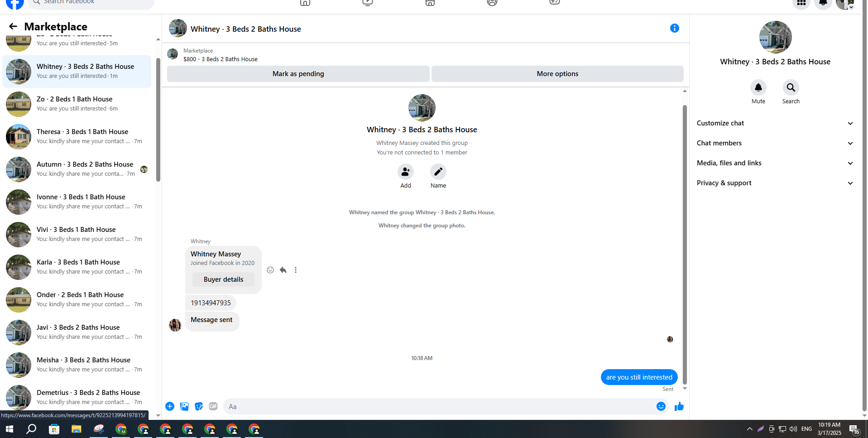Choose a sticker from the sticker icon
The height and width of the screenshot is (438, 868).
(x=199, y=406)
